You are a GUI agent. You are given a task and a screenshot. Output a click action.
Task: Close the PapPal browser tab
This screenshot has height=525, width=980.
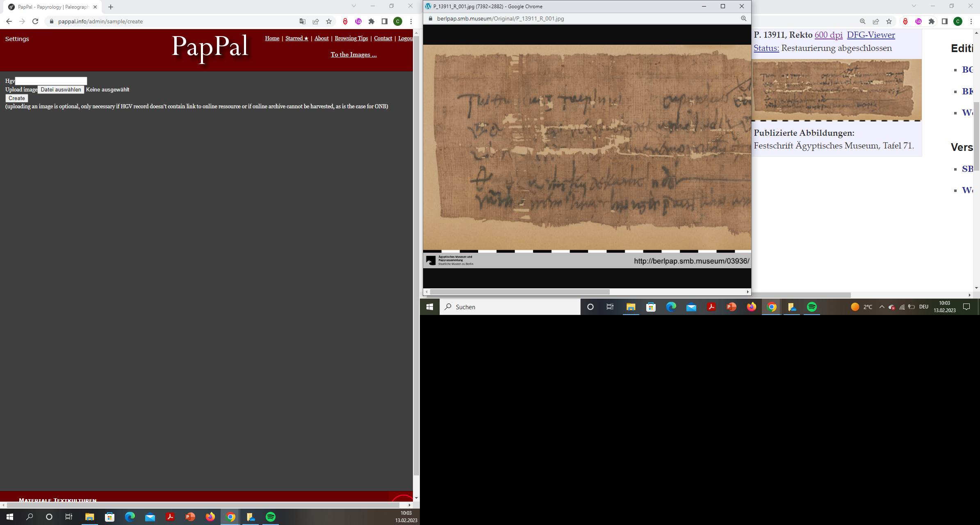[x=95, y=7]
